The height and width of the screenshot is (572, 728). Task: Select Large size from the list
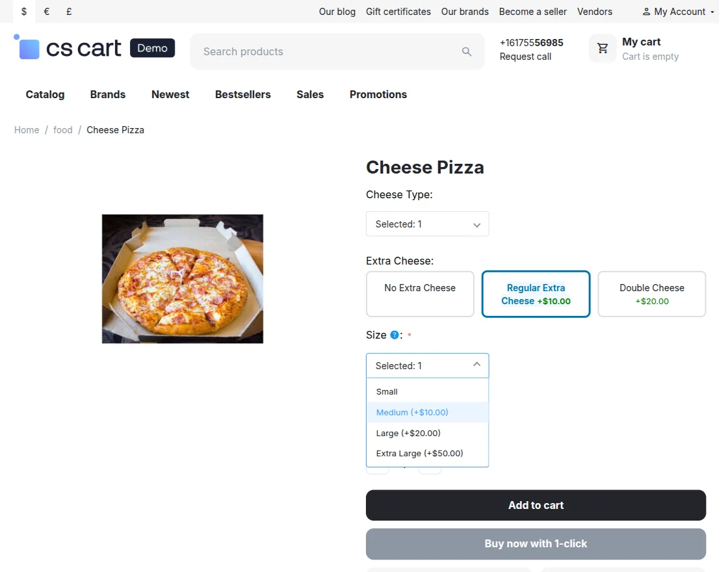[408, 432]
